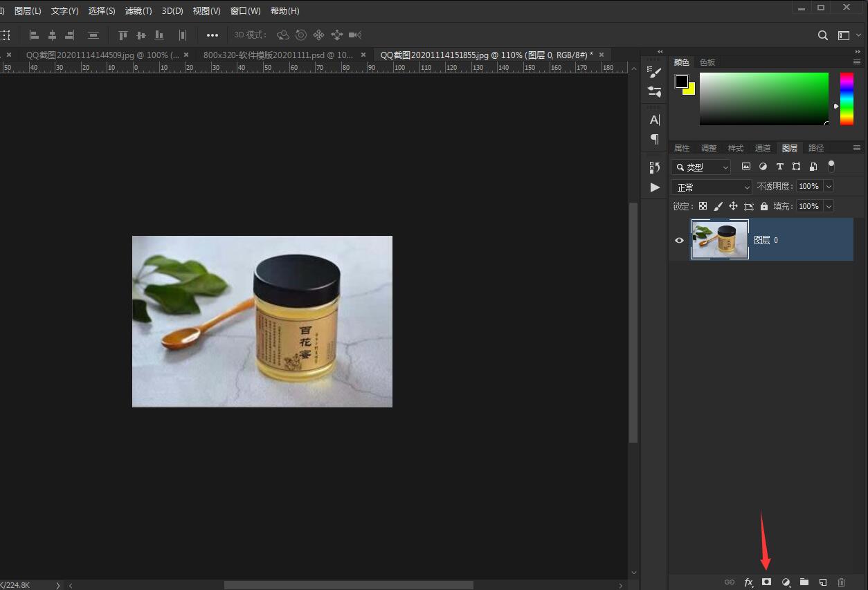This screenshot has width=868, height=590.
Task: Toggle the layer filter switch on or off
Action: [831, 166]
